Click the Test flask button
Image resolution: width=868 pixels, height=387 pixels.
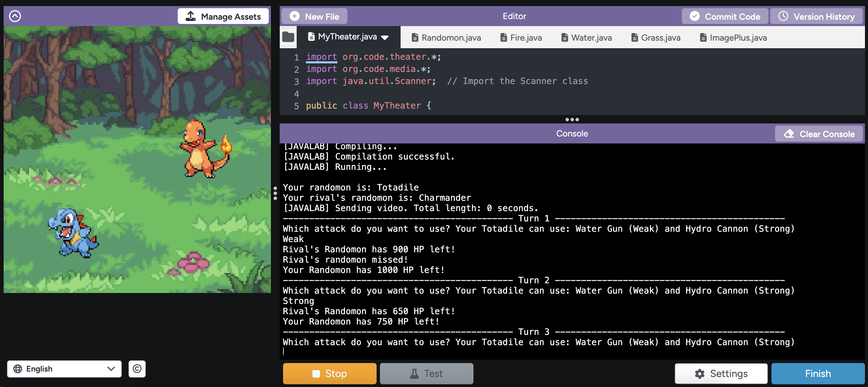coord(426,373)
